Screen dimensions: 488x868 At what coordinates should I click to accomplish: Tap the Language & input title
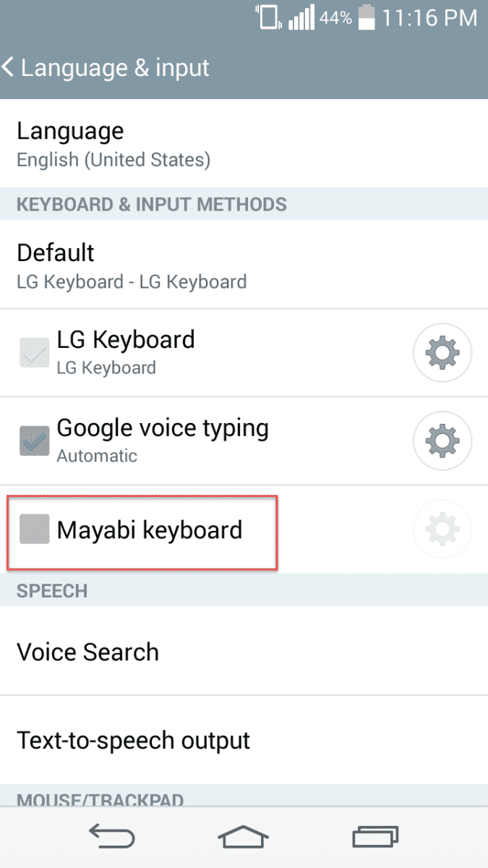click(x=115, y=68)
